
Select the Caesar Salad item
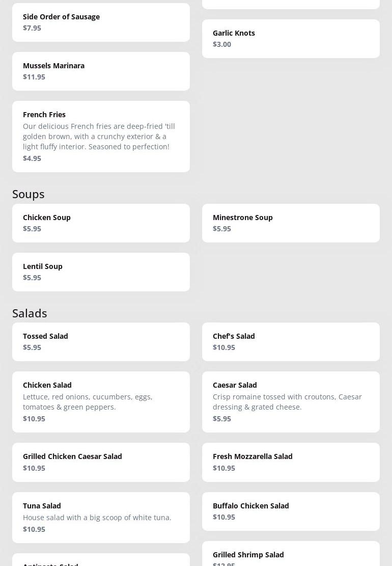tap(291, 402)
